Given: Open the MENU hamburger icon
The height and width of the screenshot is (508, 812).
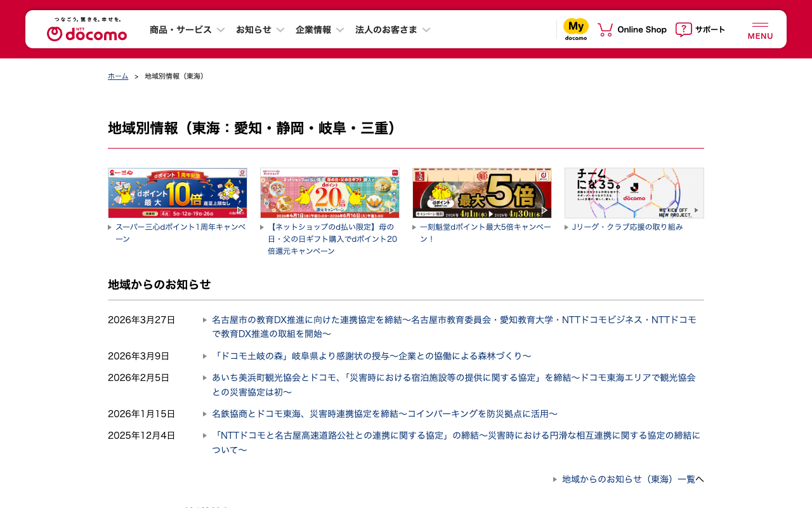Looking at the screenshot, I should tap(760, 30).
